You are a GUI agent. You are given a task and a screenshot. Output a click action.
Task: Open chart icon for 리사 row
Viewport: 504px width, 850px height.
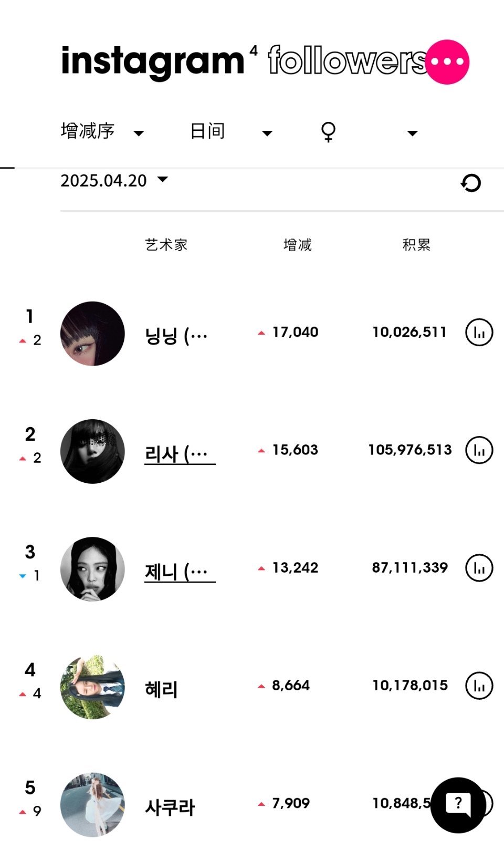click(479, 450)
